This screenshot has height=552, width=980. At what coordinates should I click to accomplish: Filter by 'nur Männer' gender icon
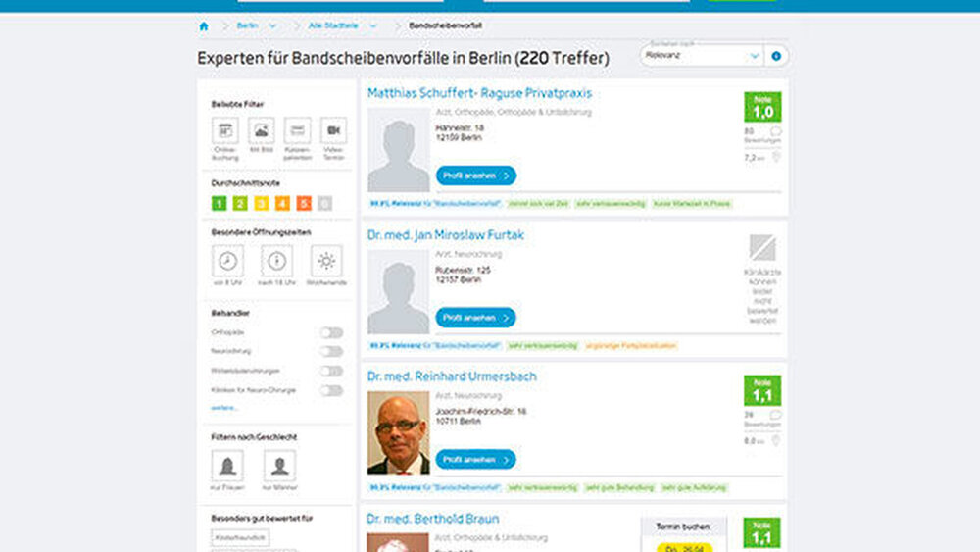279,465
